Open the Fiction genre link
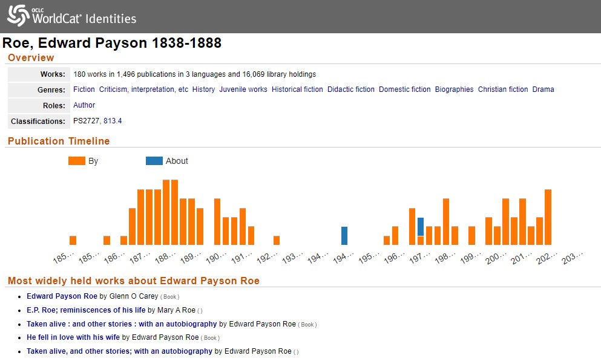This screenshot has height=364, width=601. pyautogui.click(x=84, y=89)
